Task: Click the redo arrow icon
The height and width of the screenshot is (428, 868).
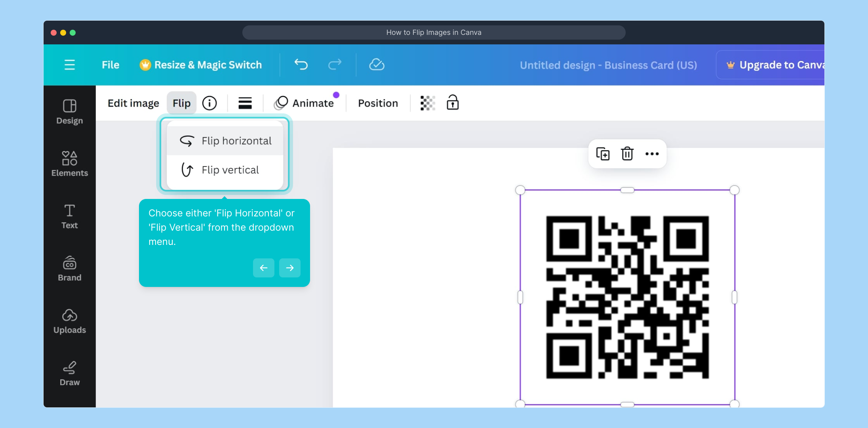Action: coord(335,65)
